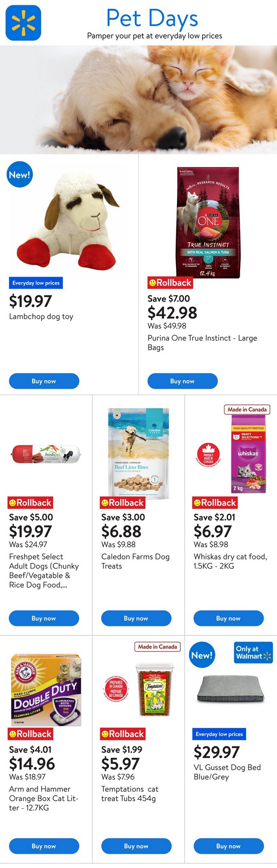Viewport: 277px width, 868px height.
Task: Click the puppy and kitten hero banner
Action: 138,99
